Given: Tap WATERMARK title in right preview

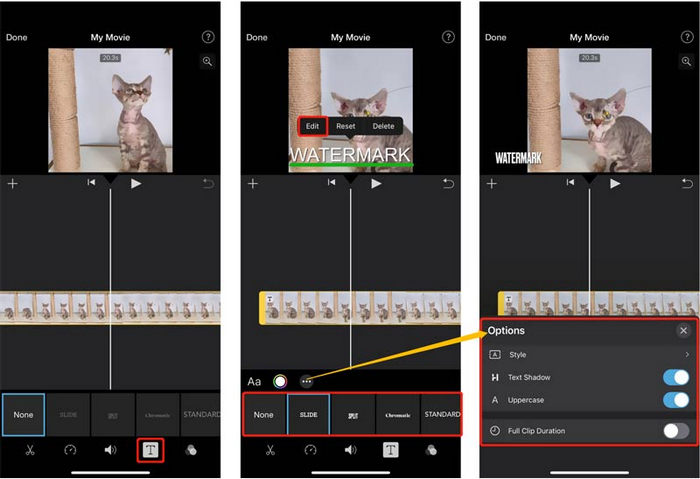Looking at the screenshot, I should tap(518, 158).
